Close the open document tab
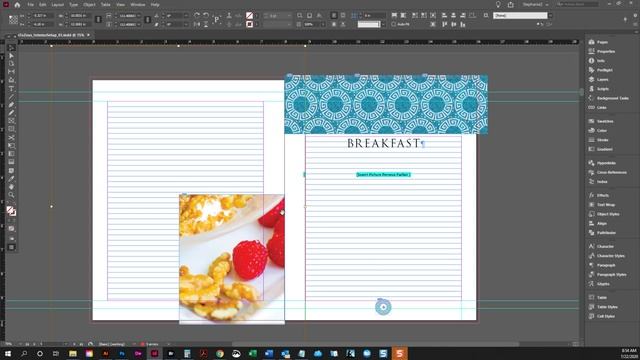The width and height of the screenshot is (640, 360). pos(88,35)
